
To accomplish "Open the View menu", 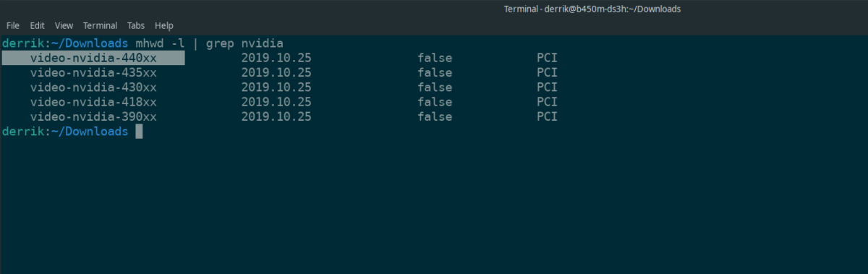I will click(64, 26).
